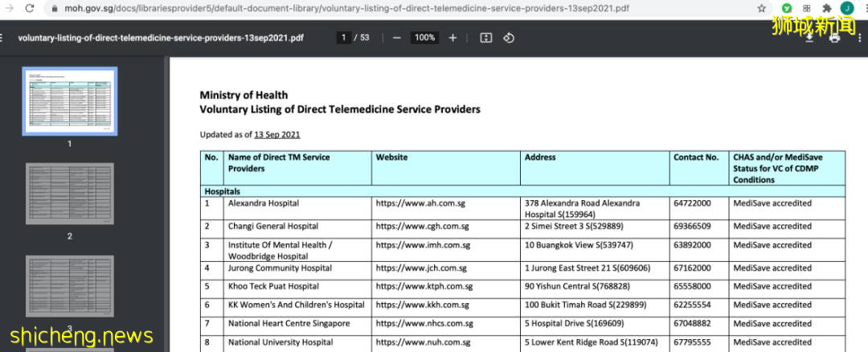Select the page 2 thumbnail
The width and height of the screenshot is (868, 352).
tap(69, 194)
